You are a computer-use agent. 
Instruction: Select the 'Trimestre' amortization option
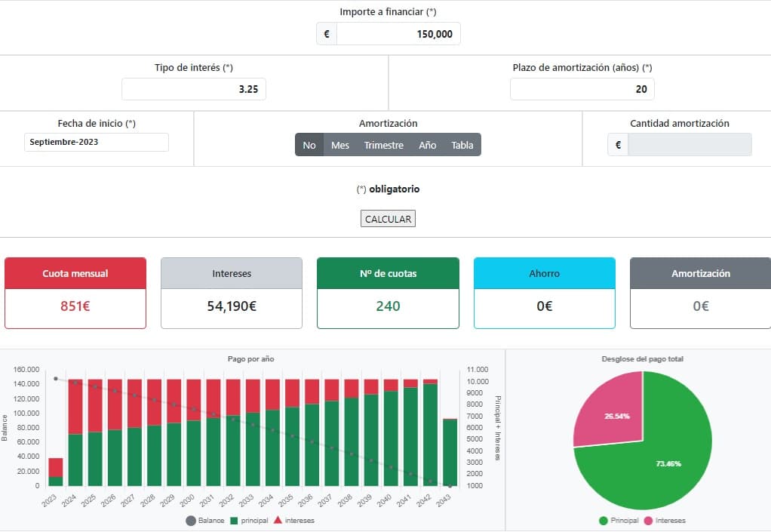click(x=383, y=145)
